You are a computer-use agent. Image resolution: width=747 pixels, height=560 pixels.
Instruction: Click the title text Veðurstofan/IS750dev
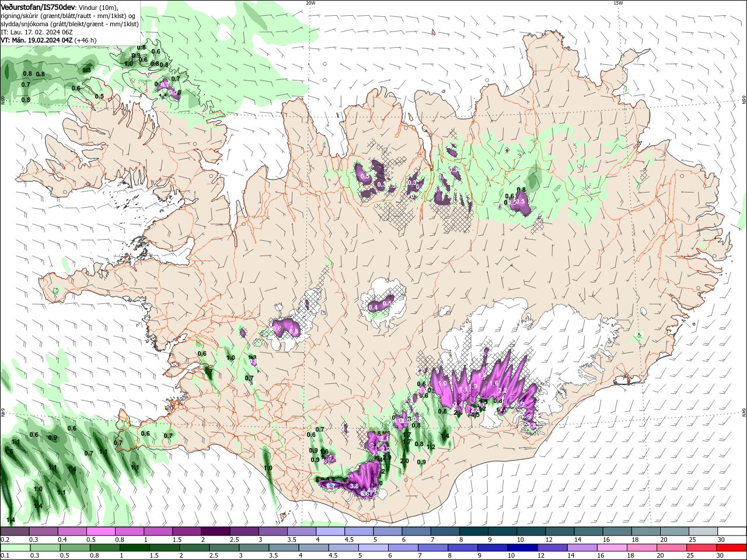coord(38,6)
